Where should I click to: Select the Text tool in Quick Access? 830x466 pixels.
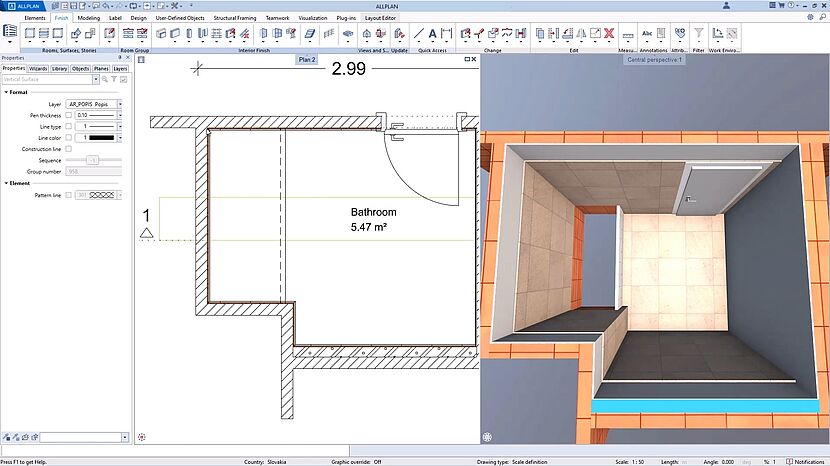(433, 34)
